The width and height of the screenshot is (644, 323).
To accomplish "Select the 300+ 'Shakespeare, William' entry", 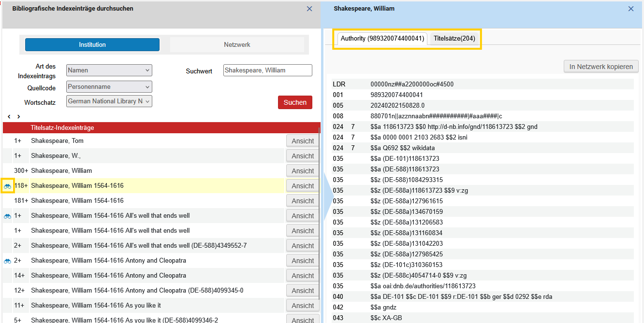I will tap(61, 171).
